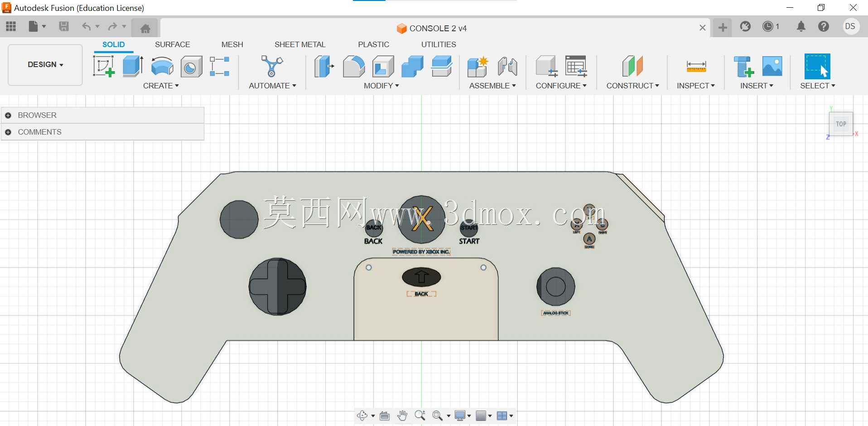
Task: Click the Construct offset plane icon
Action: coord(632,66)
